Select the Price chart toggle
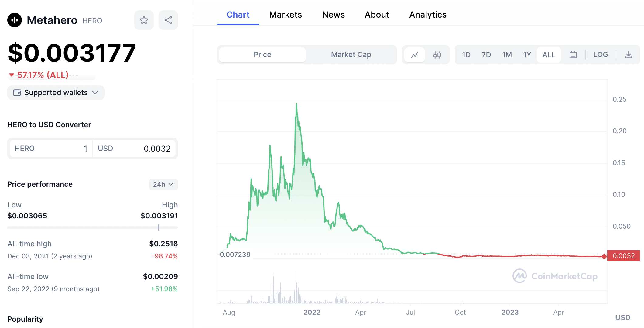The height and width of the screenshot is (328, 644). 262,55
